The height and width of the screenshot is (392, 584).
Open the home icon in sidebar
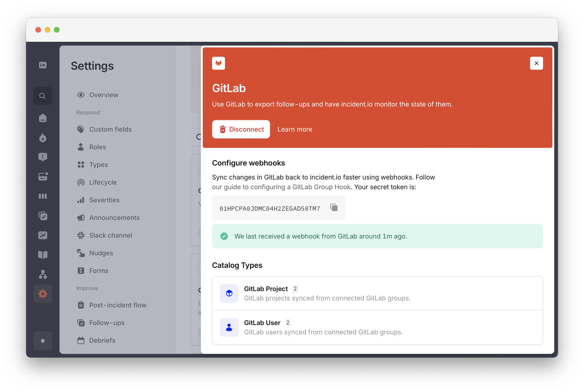[x=43, y=118]
